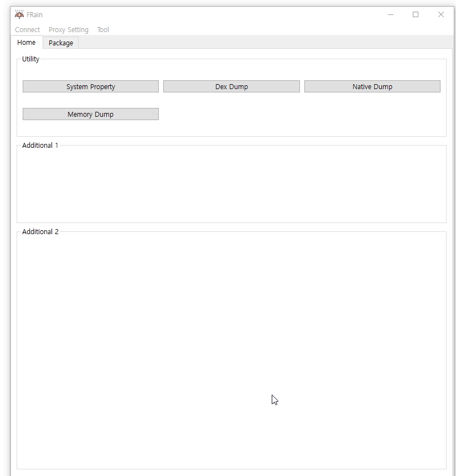Open the Proxy Setting menu
The height and width of the screenshot is (476, 456).
[x=69, y=30]
